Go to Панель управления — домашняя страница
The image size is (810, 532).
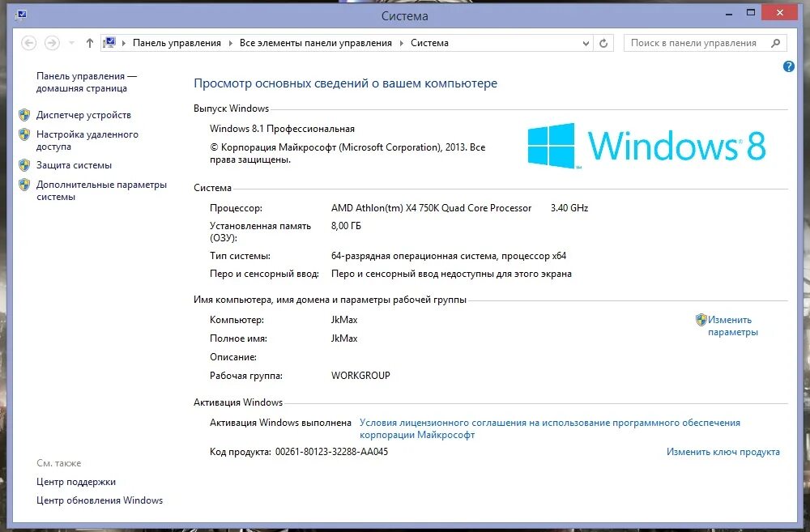click(x=87, y=82)
